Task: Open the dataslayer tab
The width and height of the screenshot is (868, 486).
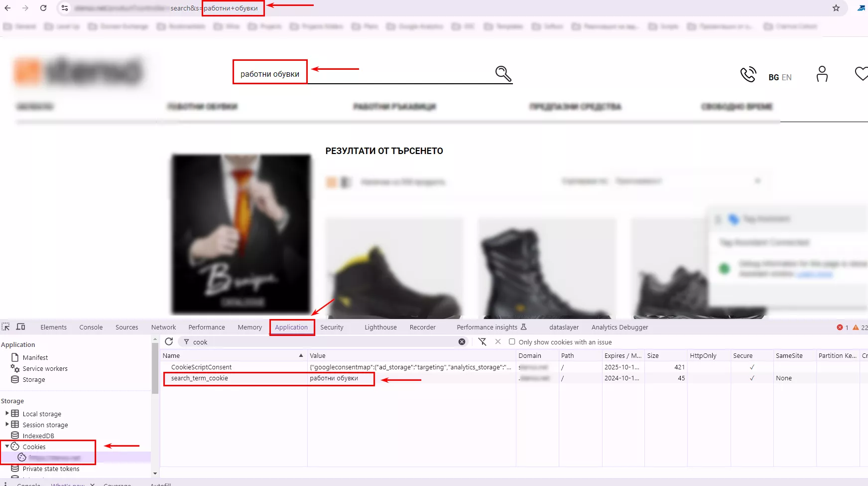Action: pyautogui.click(x=564, y=327)
